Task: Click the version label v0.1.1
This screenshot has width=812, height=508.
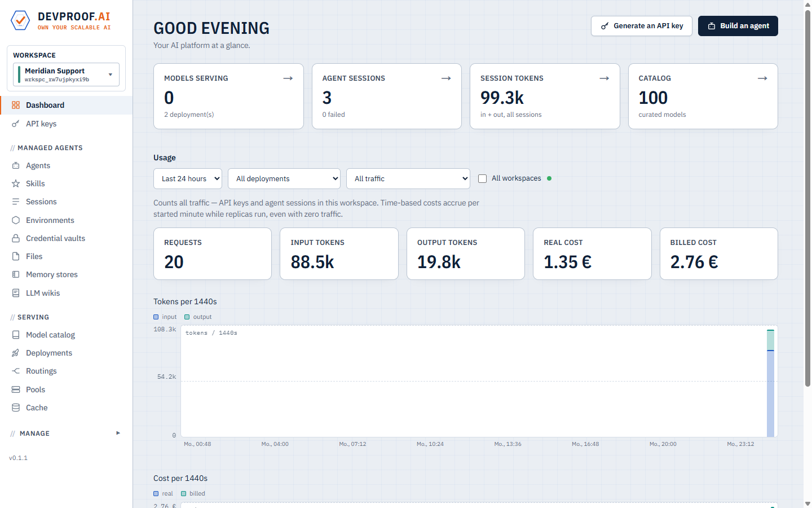Action: click(x=18, y=458)
